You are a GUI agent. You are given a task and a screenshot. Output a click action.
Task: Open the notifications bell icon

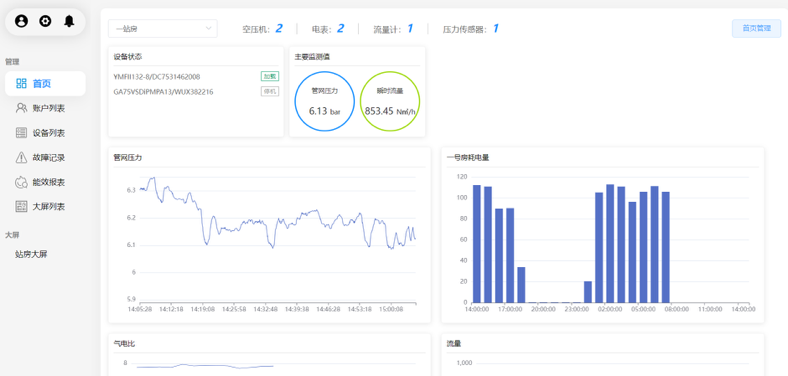point(69,21)
